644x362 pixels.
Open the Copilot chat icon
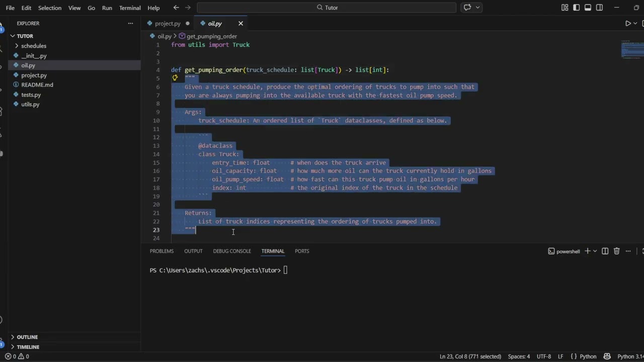click(467, 8)
